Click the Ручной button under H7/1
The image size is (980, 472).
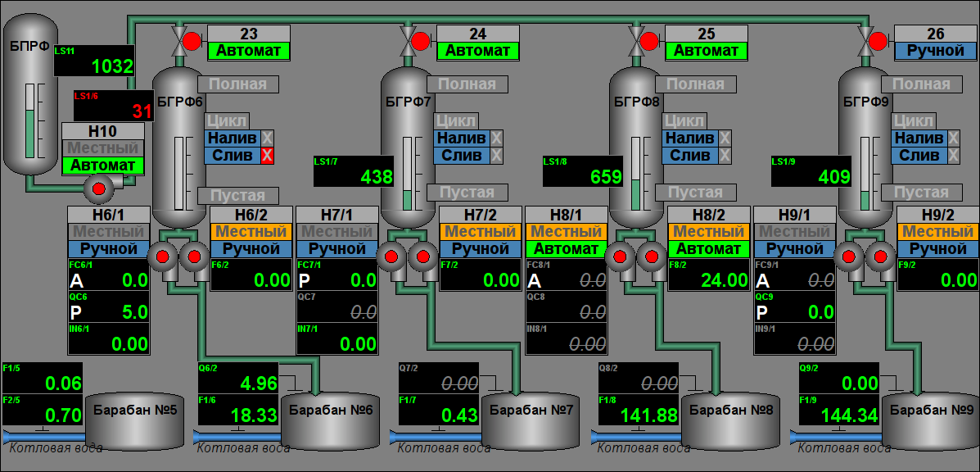(x=337, y=248)
